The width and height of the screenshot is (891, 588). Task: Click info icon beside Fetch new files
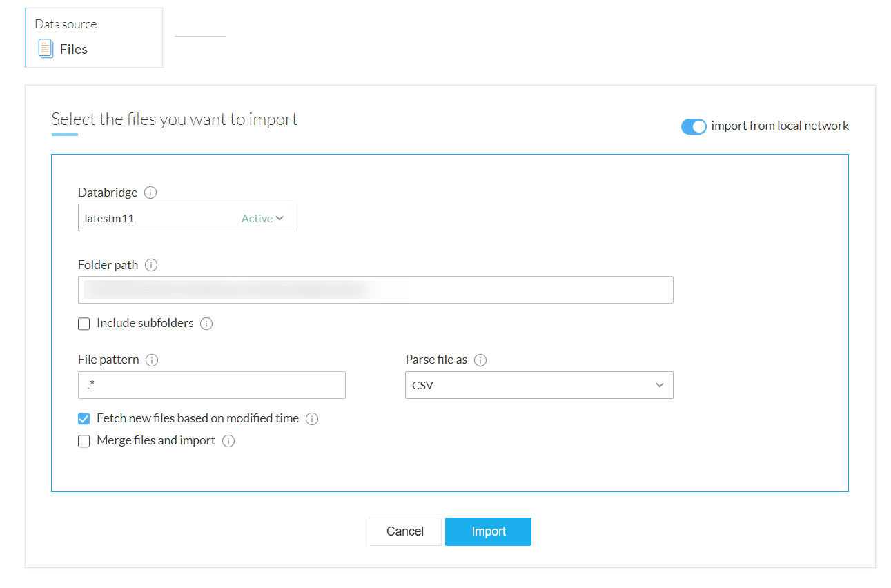point(312,419)
